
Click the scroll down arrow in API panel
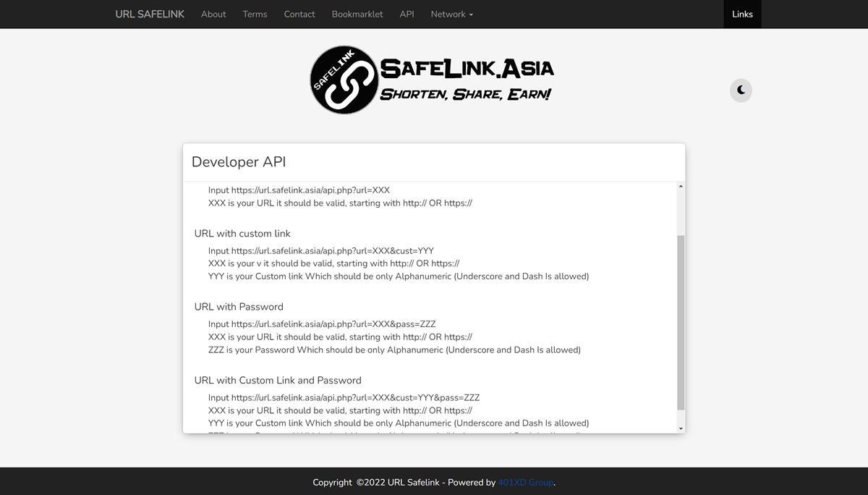point(681,428)
